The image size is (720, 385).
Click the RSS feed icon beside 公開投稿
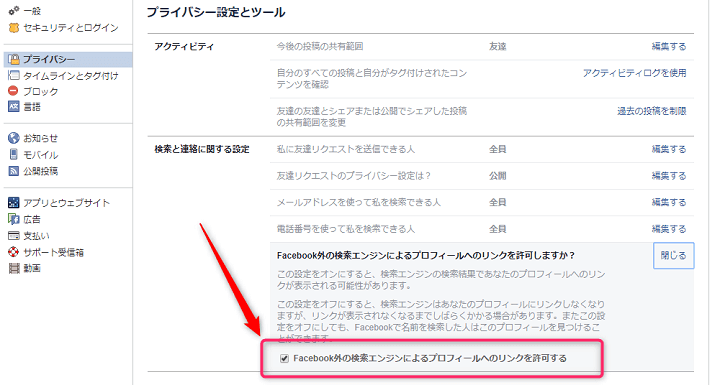[x=14, y=171]
